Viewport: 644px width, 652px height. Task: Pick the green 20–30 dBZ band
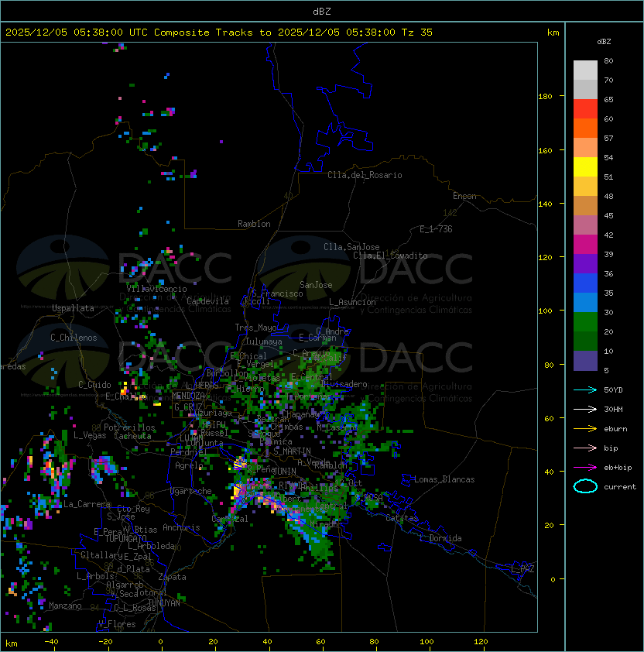point(585,322)
